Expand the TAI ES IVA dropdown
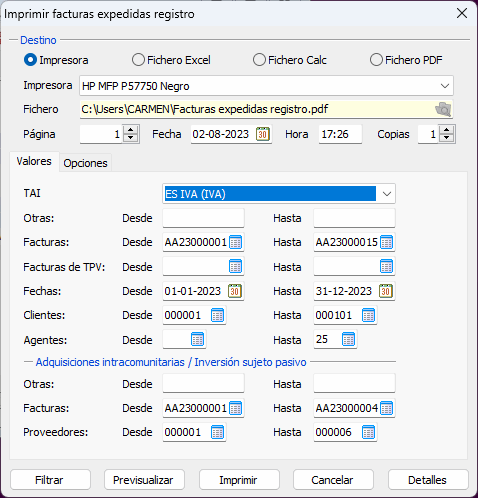478x498 pixels. [x=387, y=194]
